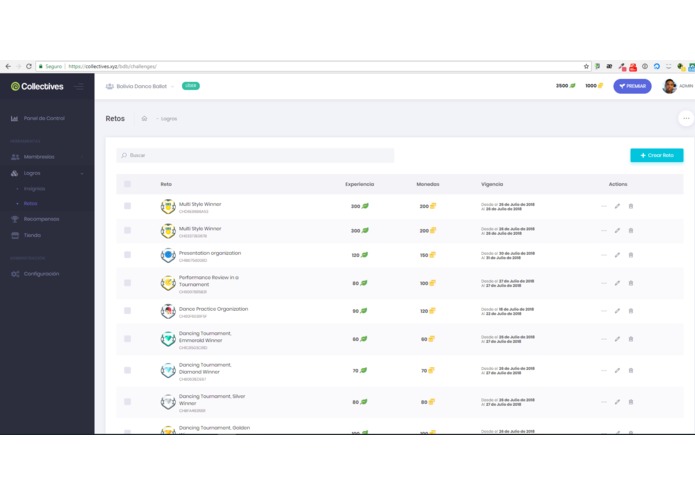Delete the Presentation organization challenge
Viewport: 695px width, 494px height.
[631, 255]
